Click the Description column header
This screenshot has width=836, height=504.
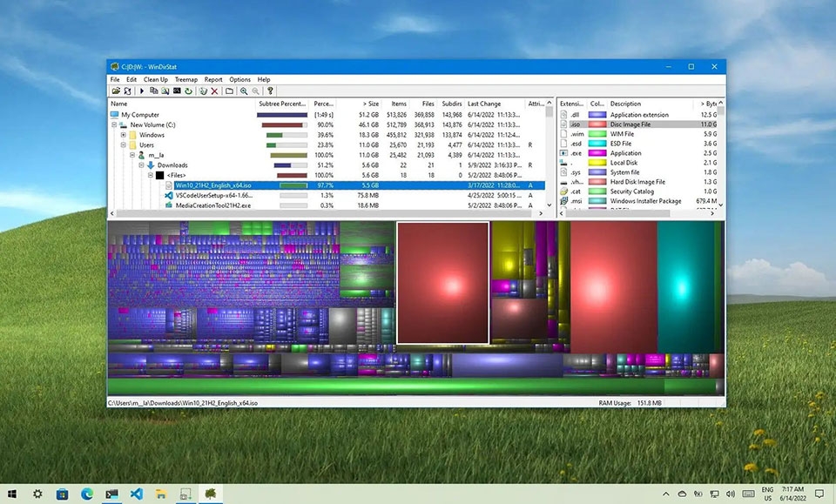[625, 104]
